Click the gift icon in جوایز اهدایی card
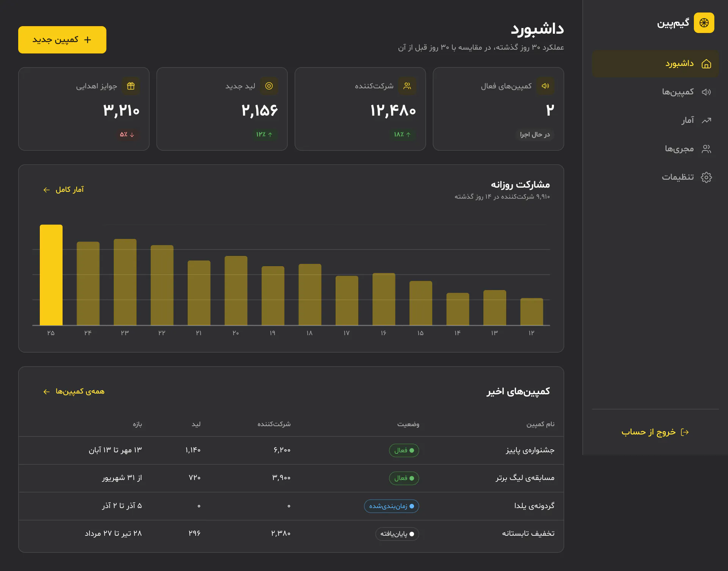The height and width of the screenshot is (571, 728). [x=131, y=86]
